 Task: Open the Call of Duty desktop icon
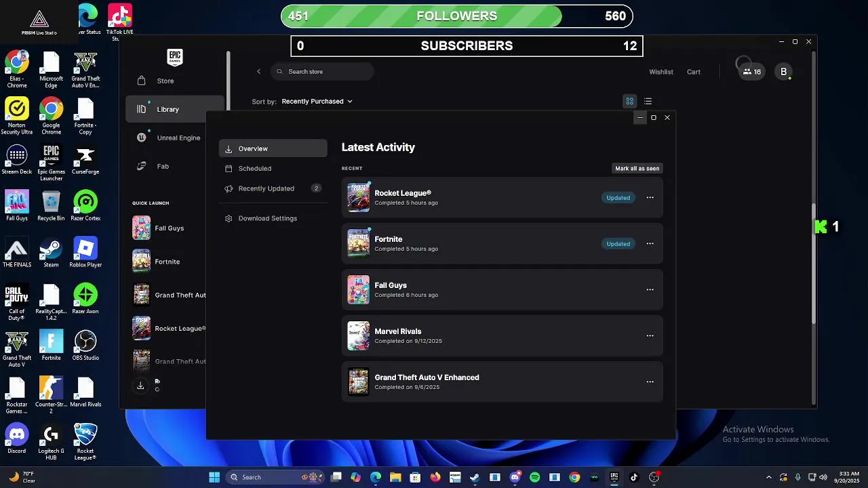click(17, 302)
